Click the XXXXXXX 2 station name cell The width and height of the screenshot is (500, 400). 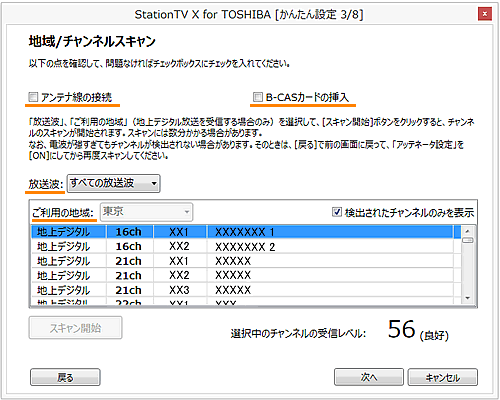(245, 247)
